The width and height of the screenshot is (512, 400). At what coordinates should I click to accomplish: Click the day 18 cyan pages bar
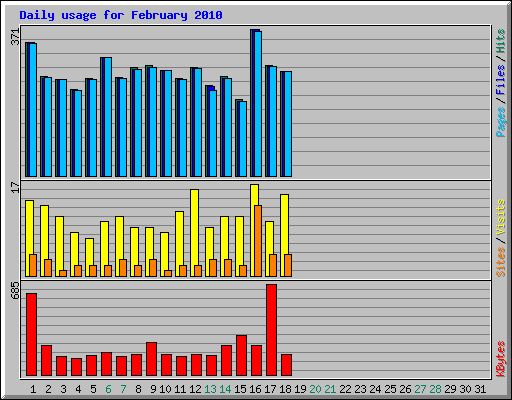pyautogui.click(x=288, y=124)
